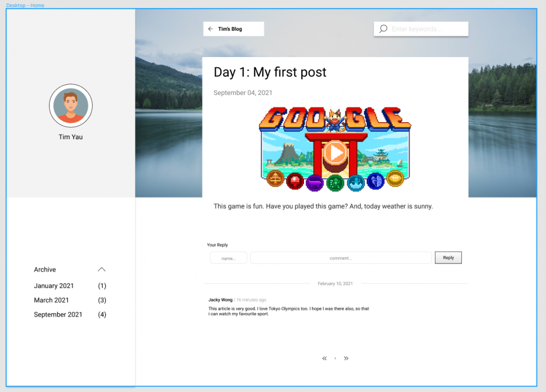Click the search magnifier icon
This screenshot has width=546, height=392.
(x=383, y=29)
